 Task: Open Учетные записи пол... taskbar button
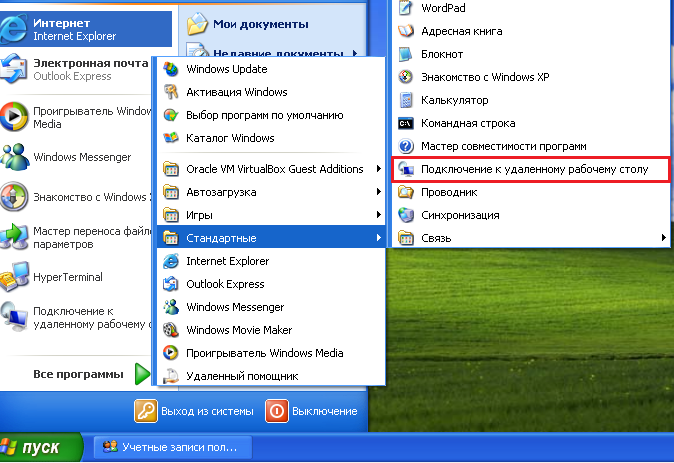point(173,448)
